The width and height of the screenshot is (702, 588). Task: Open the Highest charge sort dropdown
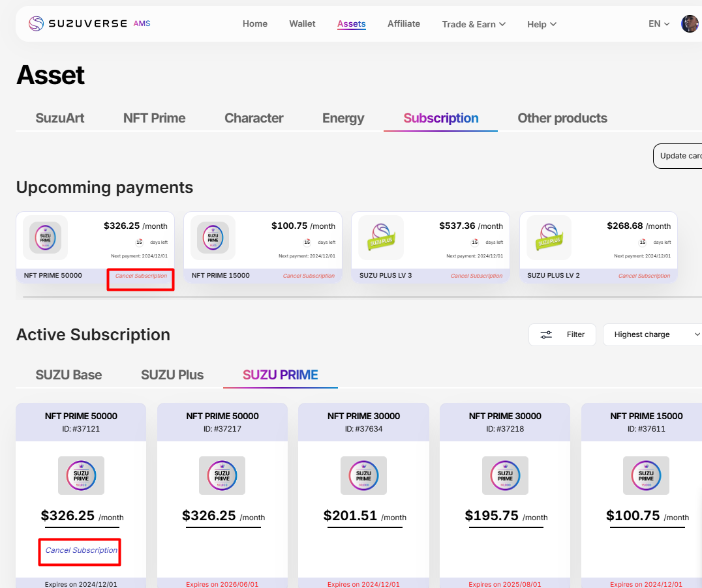pos(652,334)
